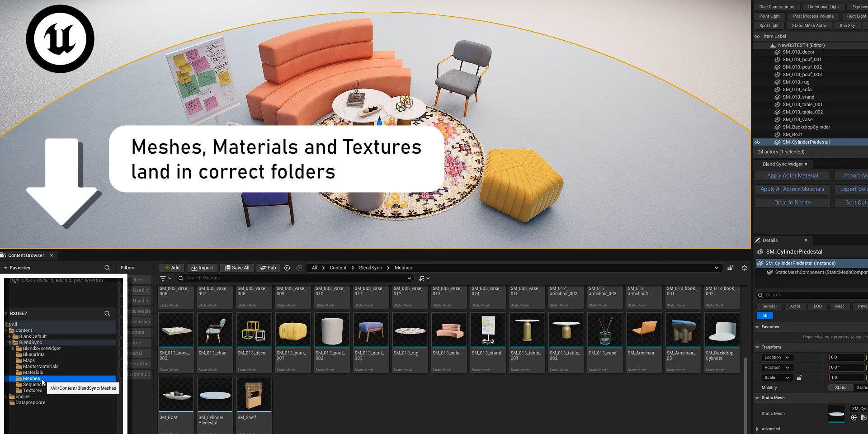868x434 pixels.
Task: Set Mobility to Static
Action: pyautogui.click(x=840, y=387)
